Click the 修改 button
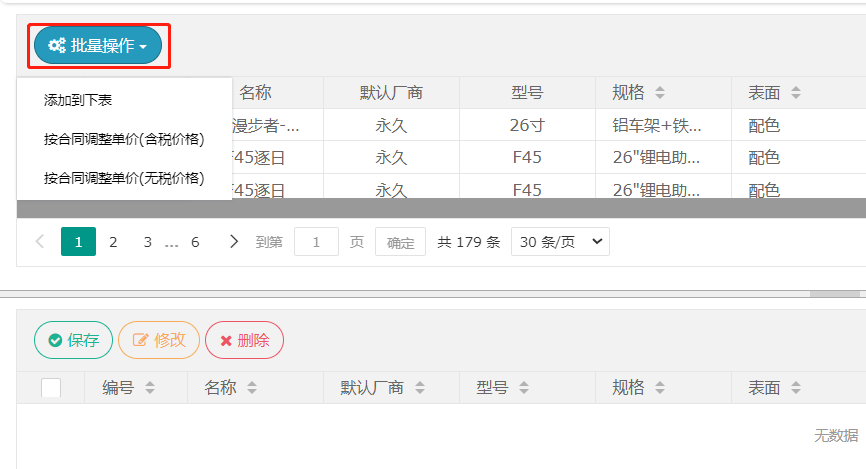 (159, 340)
